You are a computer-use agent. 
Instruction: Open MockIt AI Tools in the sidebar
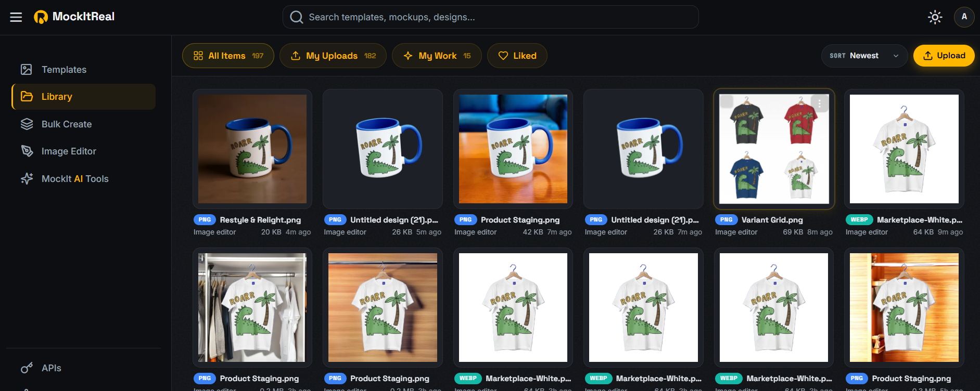(84, 179)
